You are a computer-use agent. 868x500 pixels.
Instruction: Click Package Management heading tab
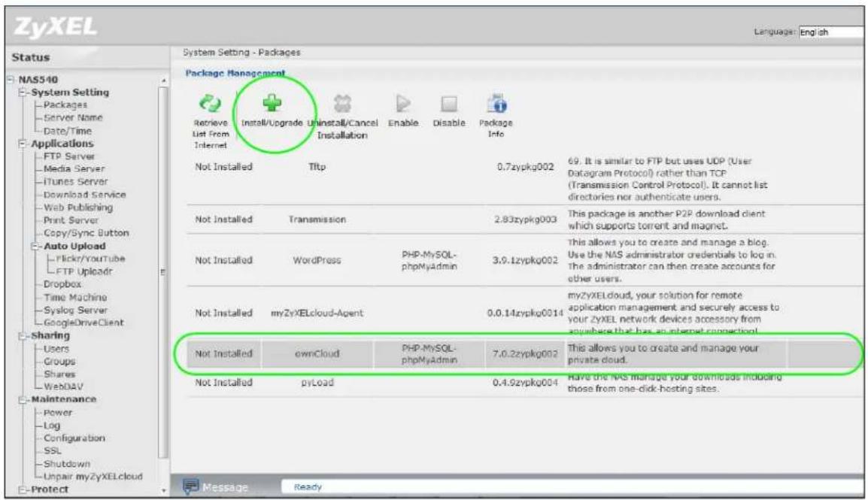coord(235,73)
